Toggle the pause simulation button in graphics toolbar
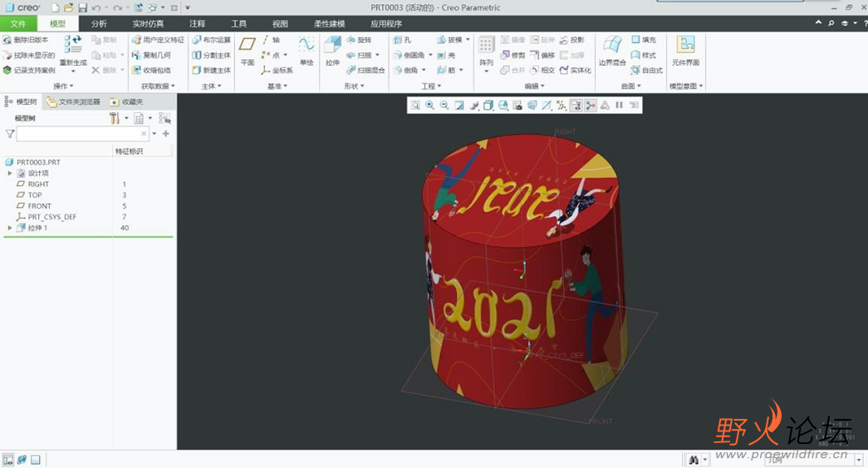 [x=619, y=106]
